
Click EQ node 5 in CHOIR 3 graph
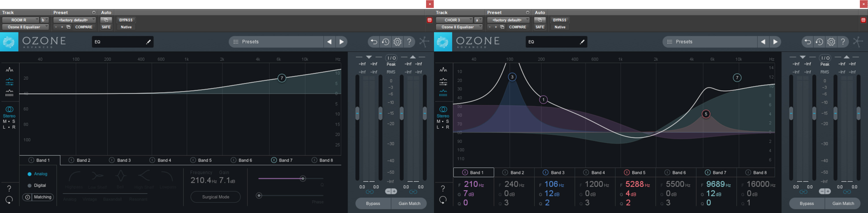point(706,114)
